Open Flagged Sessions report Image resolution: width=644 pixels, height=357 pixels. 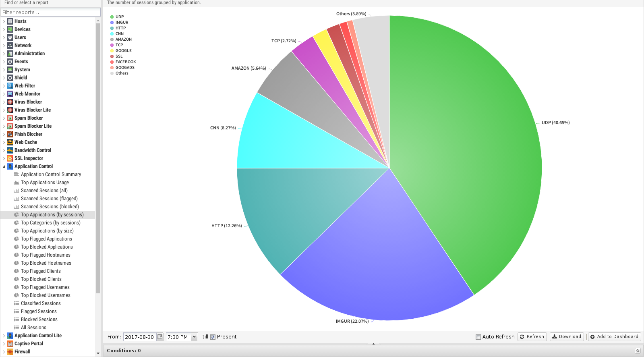point(39,311)
